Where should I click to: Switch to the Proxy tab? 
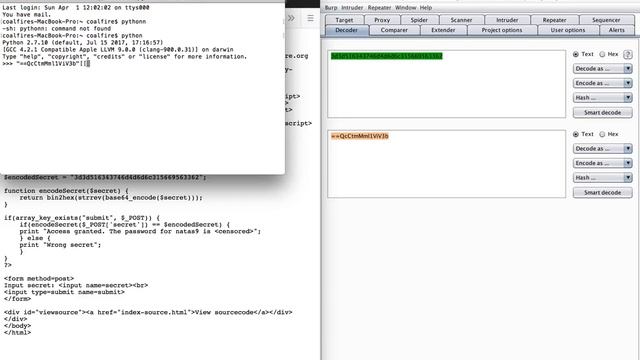click(382, 20)
